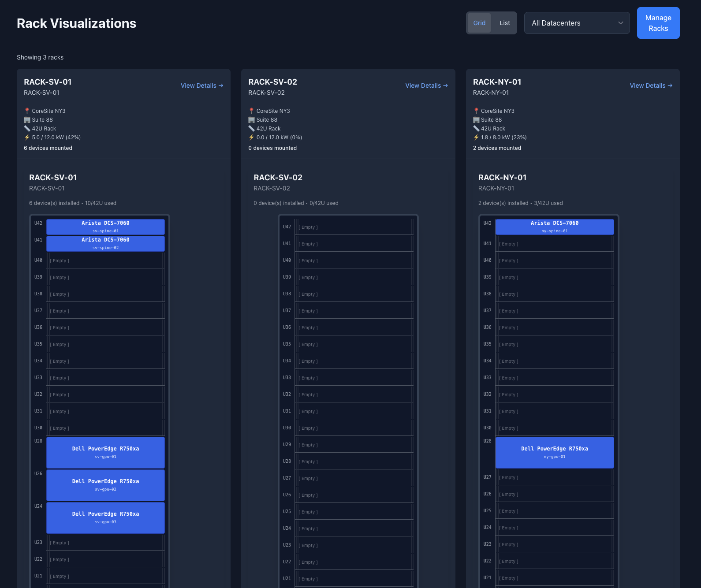This screenshot has height=588, width=701.
Task: Click the lightning bolt power icon in RACK-NY-01
Action: pos(476,138)
